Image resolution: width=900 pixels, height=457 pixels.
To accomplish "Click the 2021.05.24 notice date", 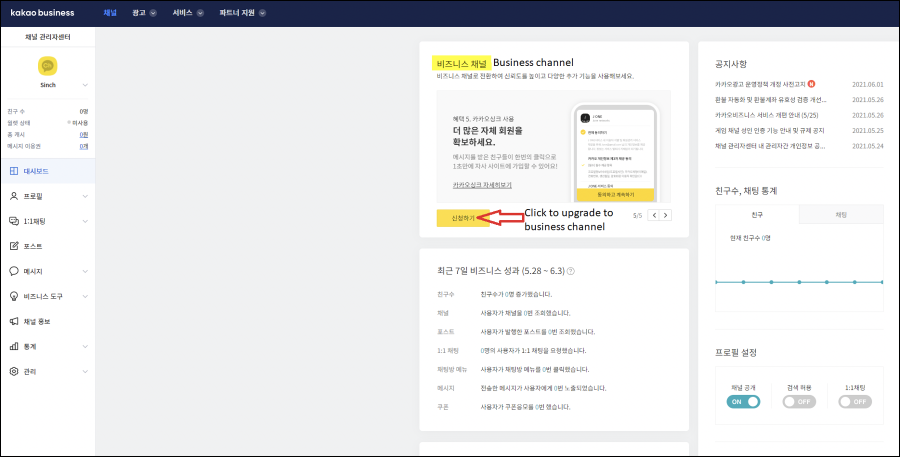I will click(x=867, y=146).
